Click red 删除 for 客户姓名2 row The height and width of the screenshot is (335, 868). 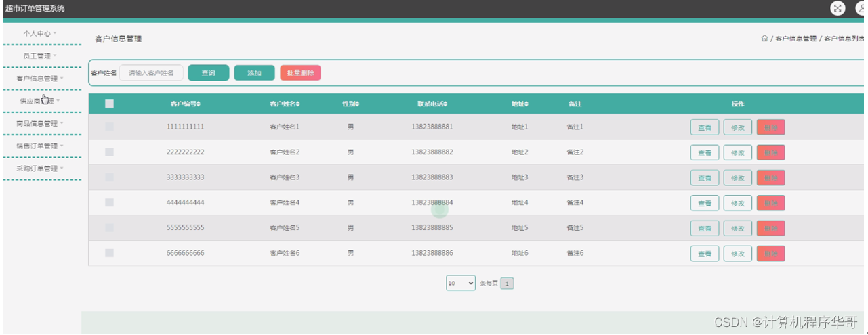point(771,152)
